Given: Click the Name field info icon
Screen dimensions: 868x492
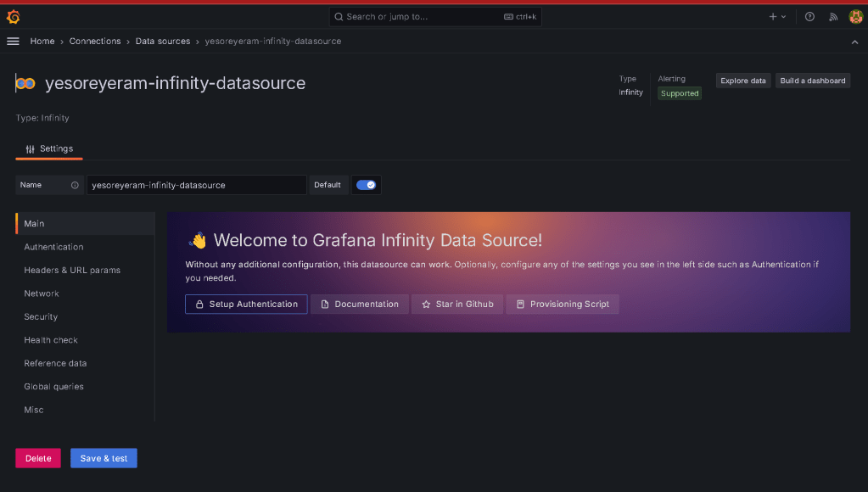Looking at the screenshot, I should 75,186.
